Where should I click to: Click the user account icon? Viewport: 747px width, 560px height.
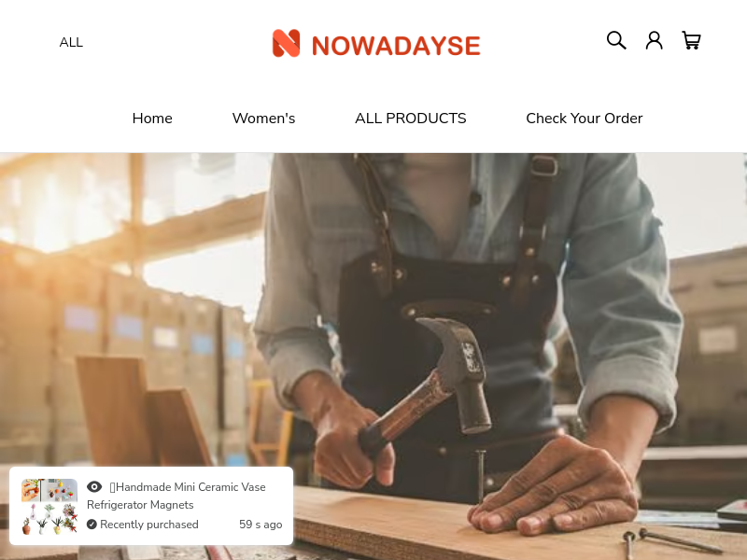click(x=655, y=40)
